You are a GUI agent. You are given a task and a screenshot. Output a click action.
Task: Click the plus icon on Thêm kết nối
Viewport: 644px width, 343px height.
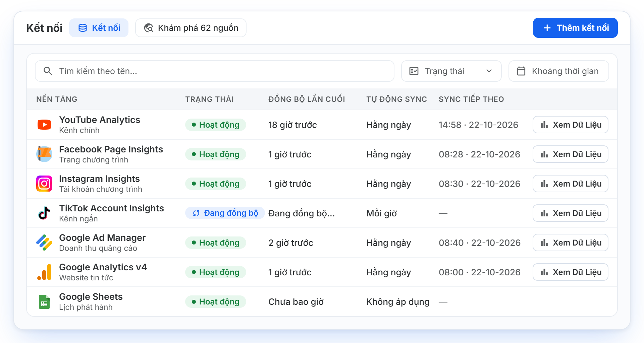coord(547,28)
